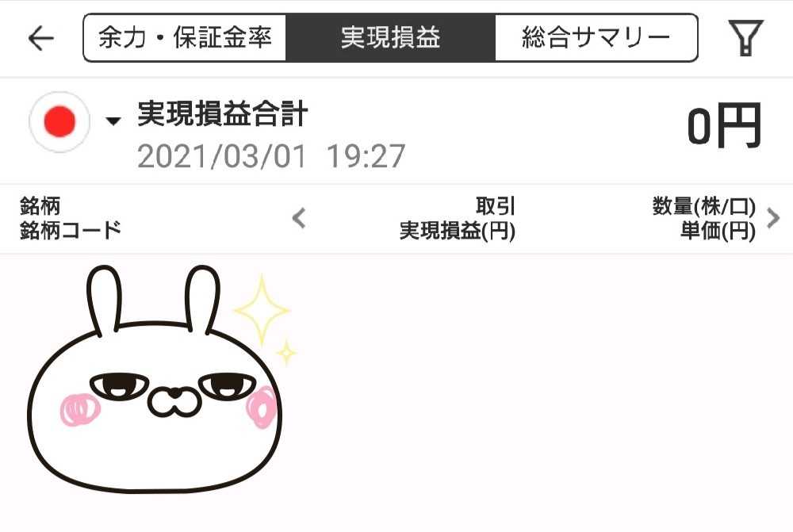Show next columns with right chevron
This screenshot has width=793, height=532.
coord(773,218)
